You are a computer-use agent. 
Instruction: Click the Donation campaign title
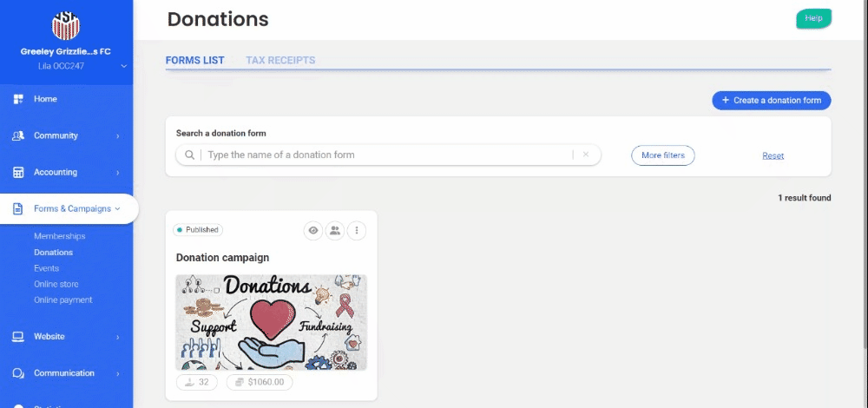point(222,258)
